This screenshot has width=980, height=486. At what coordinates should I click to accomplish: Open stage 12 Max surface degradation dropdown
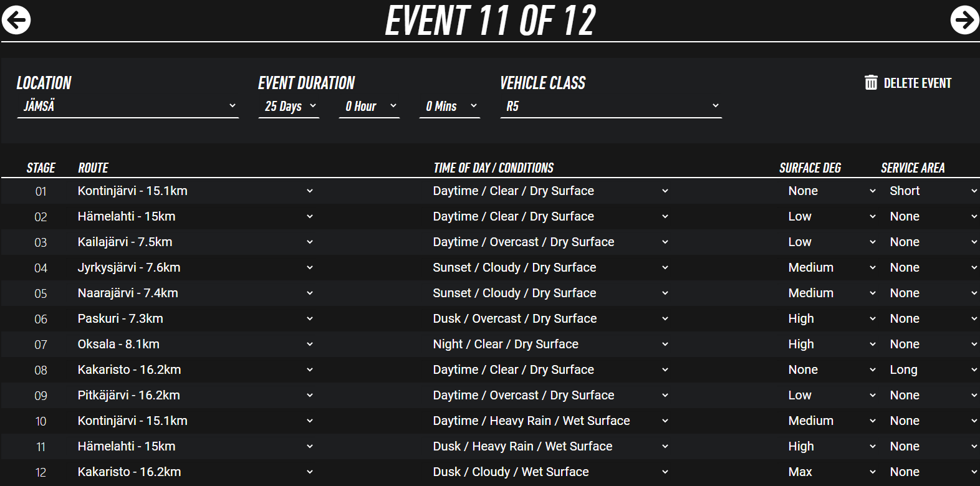[832, 472]
